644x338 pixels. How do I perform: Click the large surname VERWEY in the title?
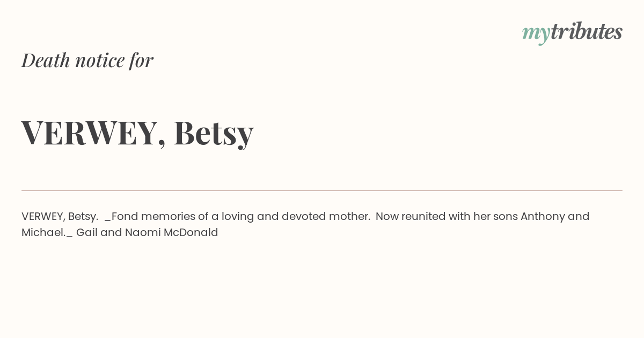(x=89, y=133)
